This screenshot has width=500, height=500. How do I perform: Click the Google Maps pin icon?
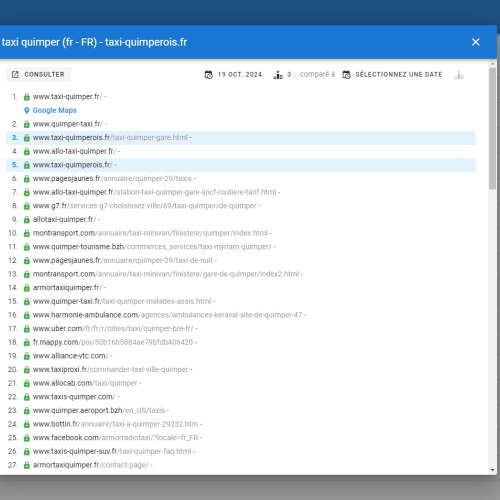27,110
